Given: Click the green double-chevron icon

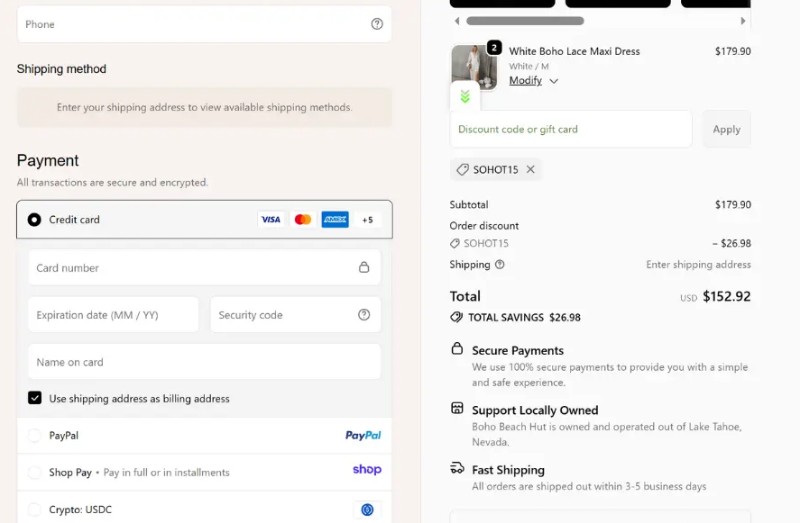Looking at the screenshot, I should 465,96.
